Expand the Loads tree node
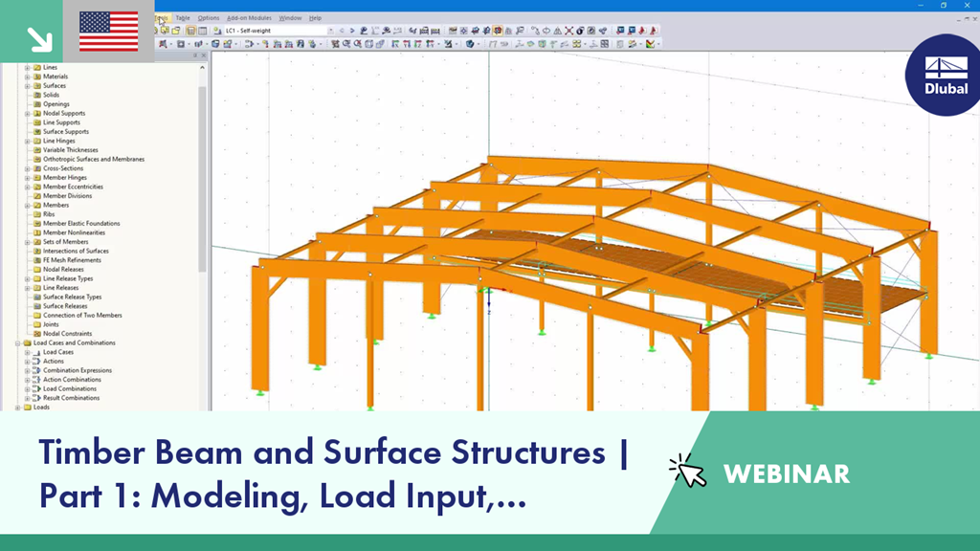 [17, 408]
